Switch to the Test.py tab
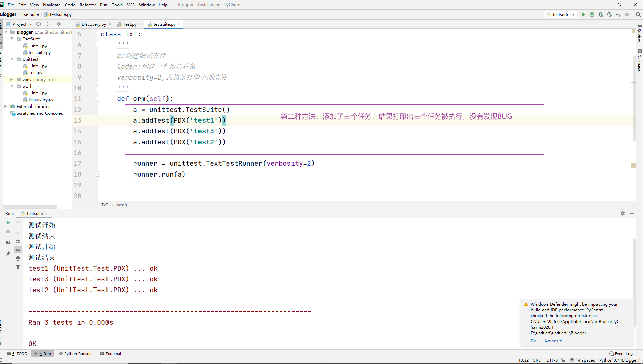643x364 pixels. 129,24
